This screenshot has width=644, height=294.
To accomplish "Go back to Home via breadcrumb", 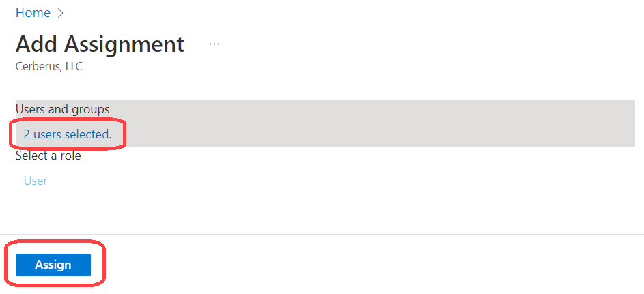I will (33, 13).
